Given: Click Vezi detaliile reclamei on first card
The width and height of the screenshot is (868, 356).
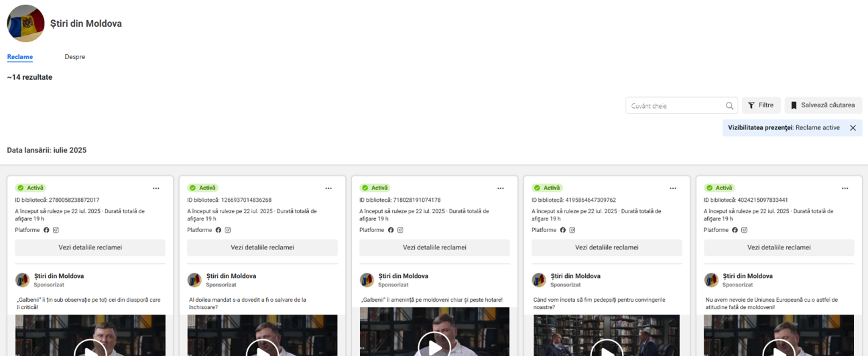Looking at the screenshot, I should tap(90, 247).
